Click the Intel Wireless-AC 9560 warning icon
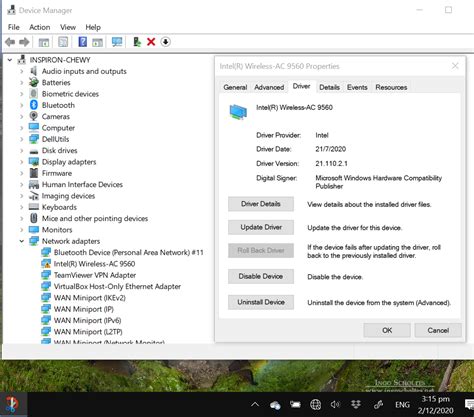 (x=46, y=264)
